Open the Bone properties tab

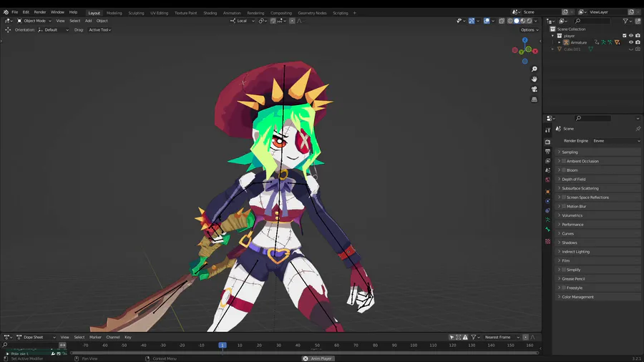pyautogui.click(x=547, y=230)
